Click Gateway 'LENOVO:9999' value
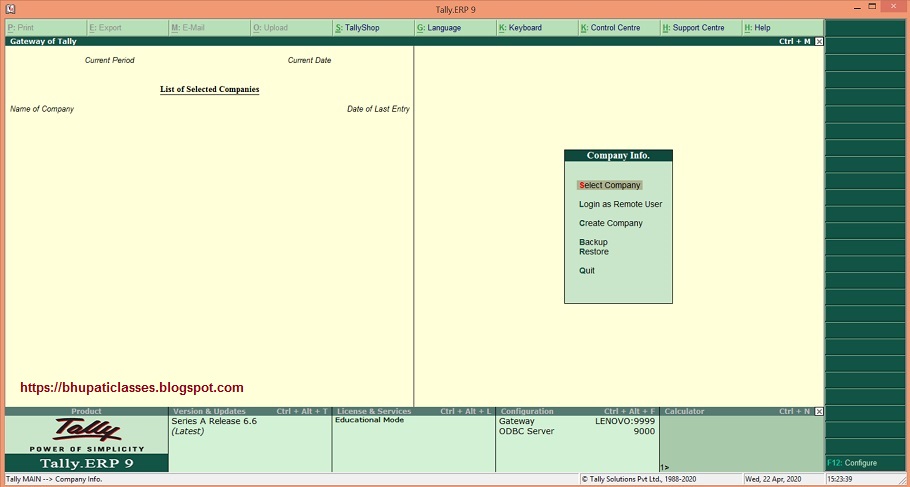 click(625, 421)
